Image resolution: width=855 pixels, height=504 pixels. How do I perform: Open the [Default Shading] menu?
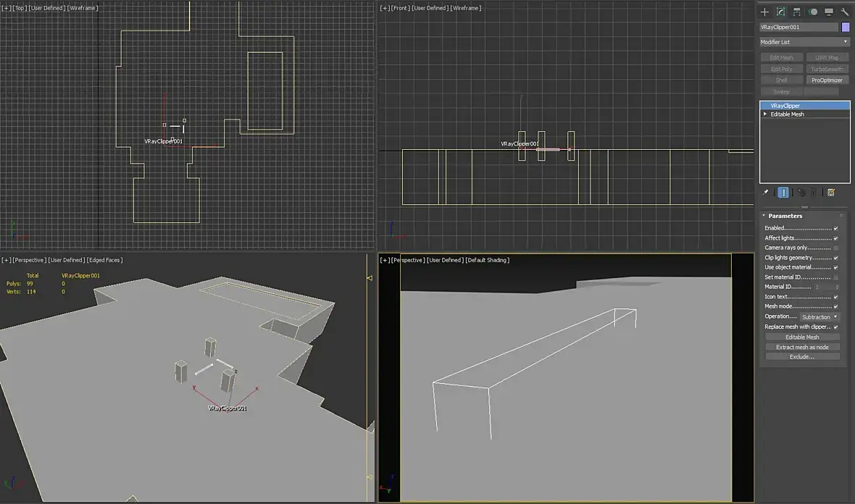point(488,260)
